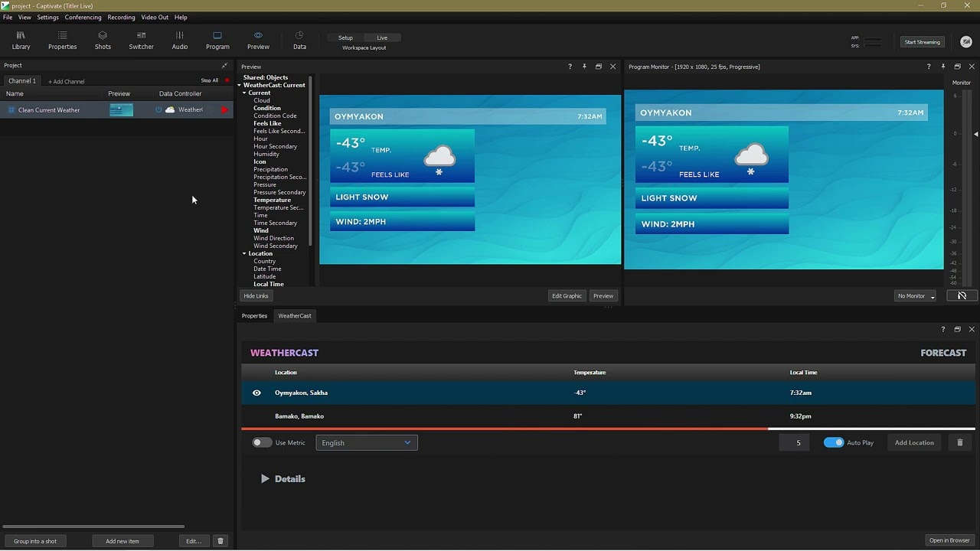Open the Shots toolbar item
Image resolution: width=980 pixels, height=551 pixels.
click(103, 41)
